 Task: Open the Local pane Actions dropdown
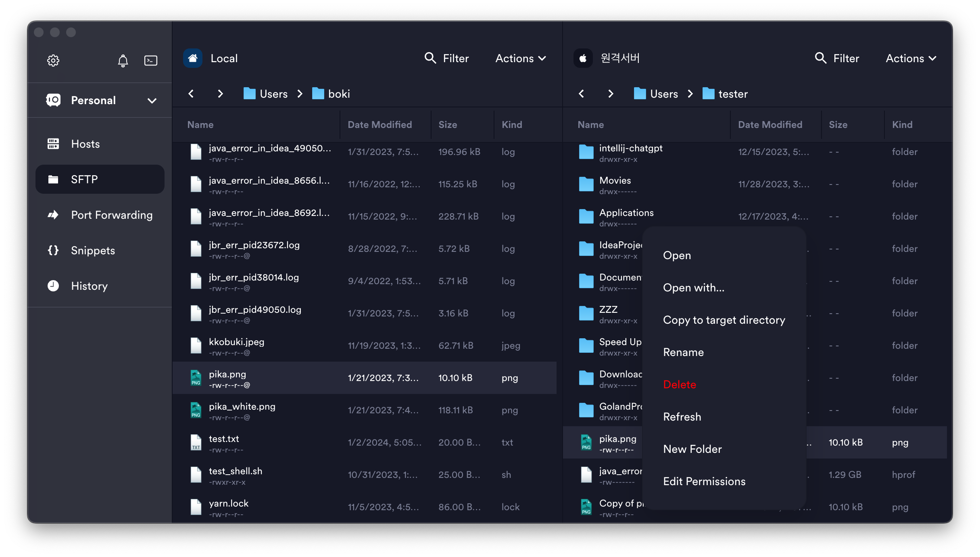pos(520,59)
